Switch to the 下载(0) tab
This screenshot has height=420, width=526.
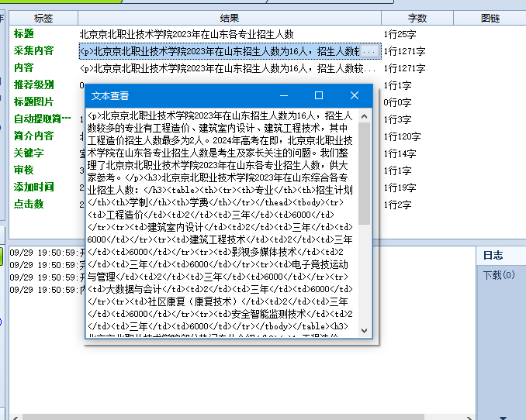tap(499, 275)
